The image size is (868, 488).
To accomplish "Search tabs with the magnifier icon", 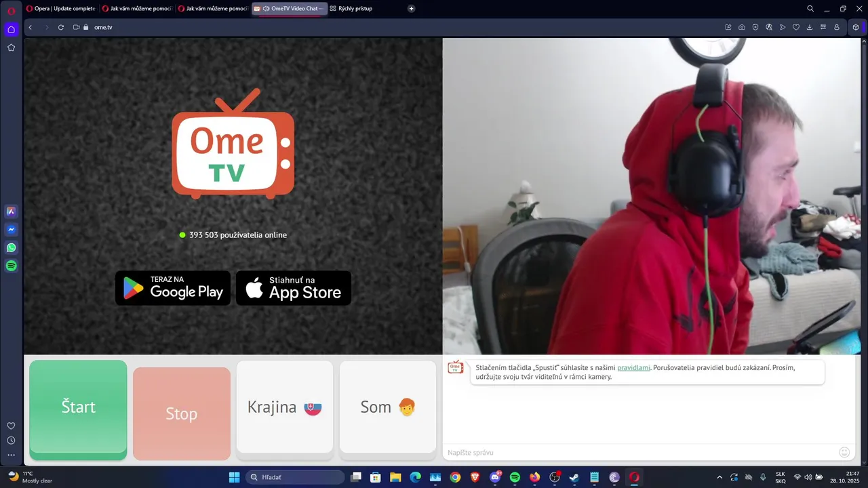I will pos(810,9).
